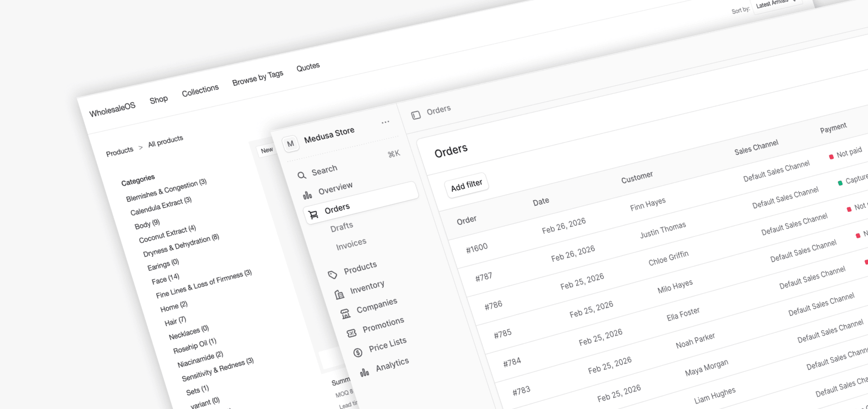
Task: Click the Promotions ticket icon
Action: (x=352, y=333)
